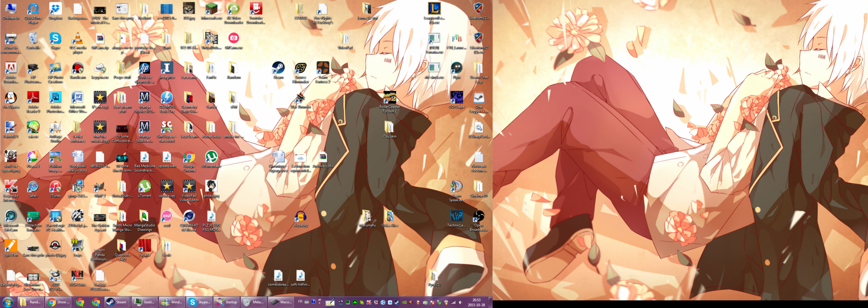Image resolution: width=868 pixels, height=308 pixels.
Task: Launch VLC media player from desktop
Action: point(77,39)
